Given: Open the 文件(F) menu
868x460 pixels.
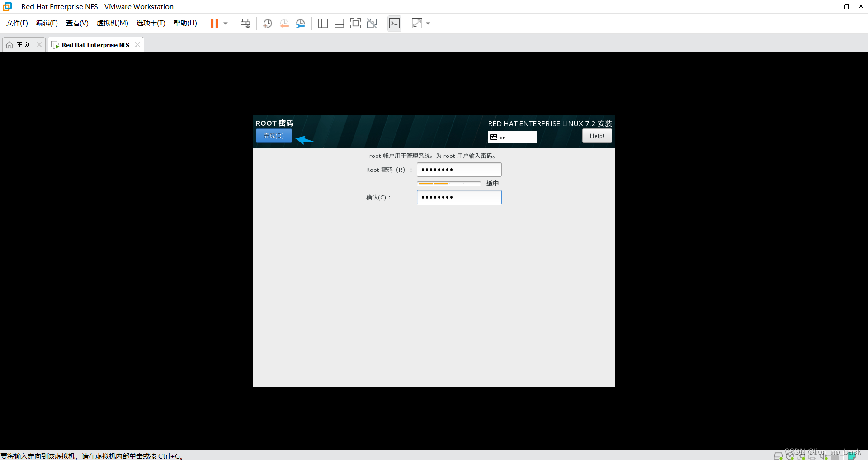Looking at the screenshot, I should click(x=17, y=23).
